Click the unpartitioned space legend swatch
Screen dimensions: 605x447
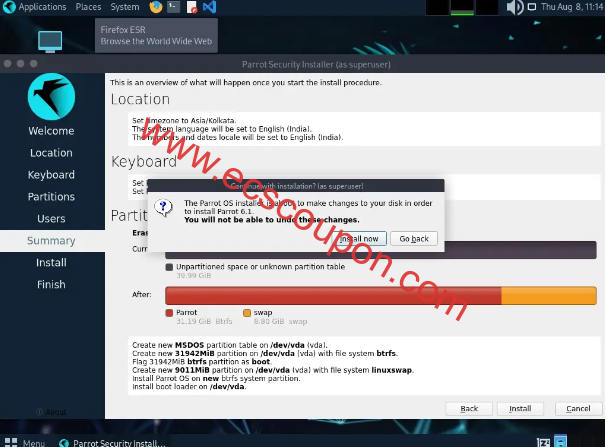tap(169, 267)
